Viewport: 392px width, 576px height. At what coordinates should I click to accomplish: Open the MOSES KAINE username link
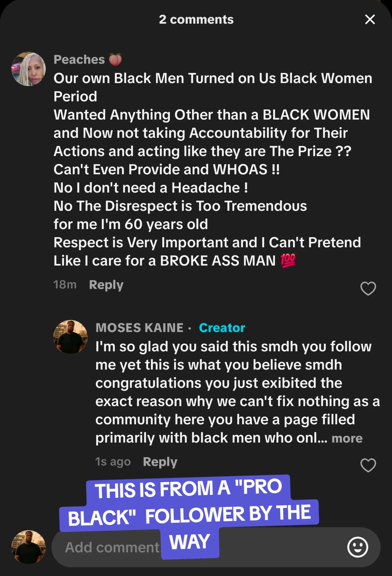(139, 328)
